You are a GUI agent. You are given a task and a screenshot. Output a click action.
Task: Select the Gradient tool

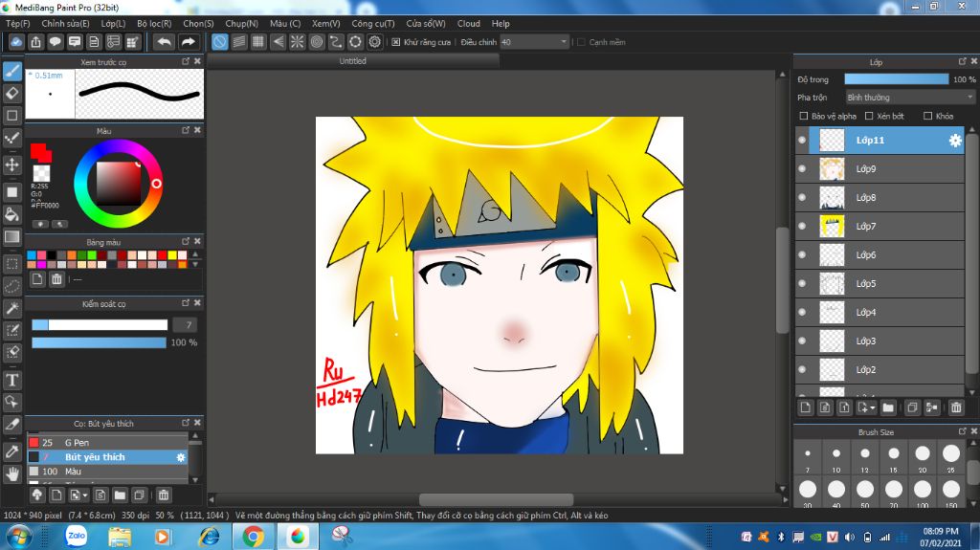tap(11, 237)
